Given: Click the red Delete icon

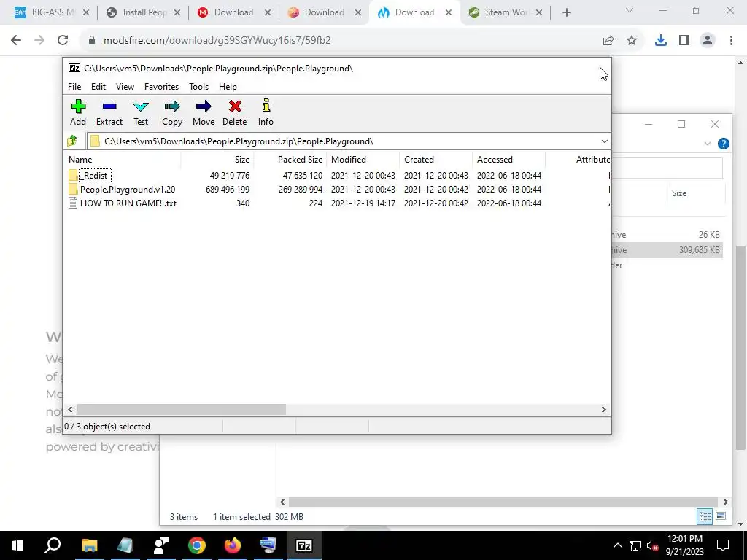Looking at the screenshot, I should 235,106.
